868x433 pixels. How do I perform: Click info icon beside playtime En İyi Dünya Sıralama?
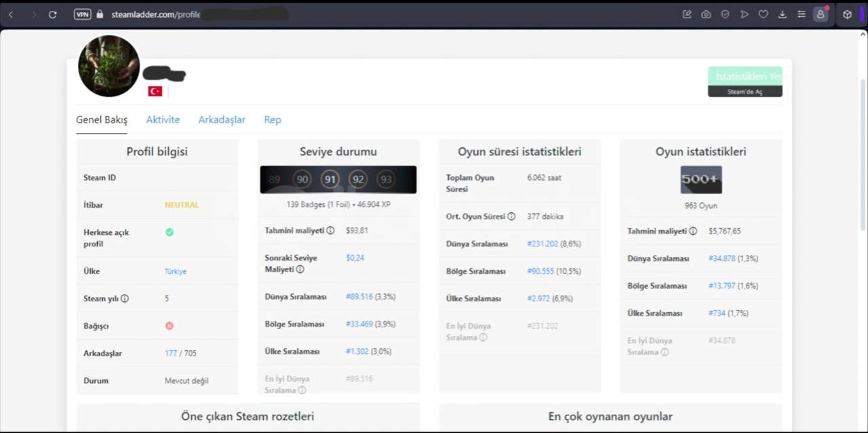point(483,337)
